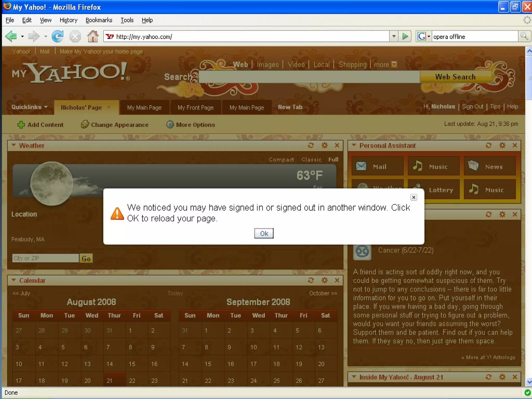
Task: Switch Weather view to Classic
Action: click(x=311, y=159)
